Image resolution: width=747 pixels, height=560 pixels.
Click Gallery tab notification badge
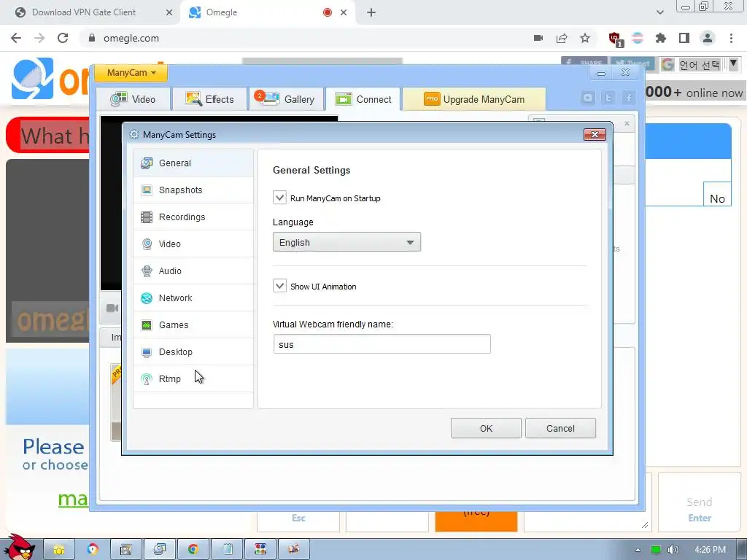click(x=259, y=96)
